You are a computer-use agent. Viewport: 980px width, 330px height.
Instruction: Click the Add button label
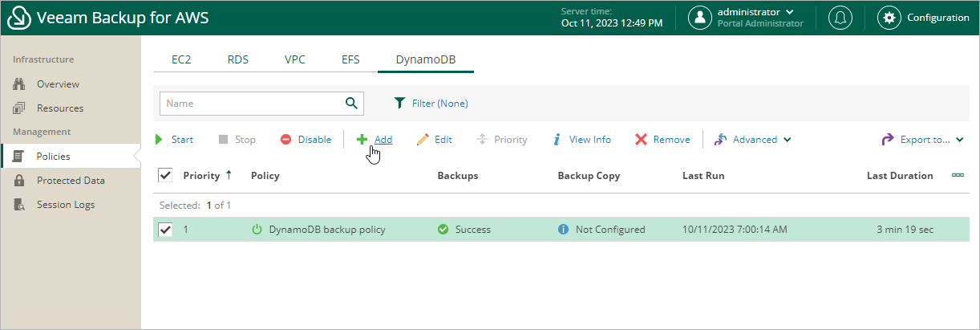(383, 140)
